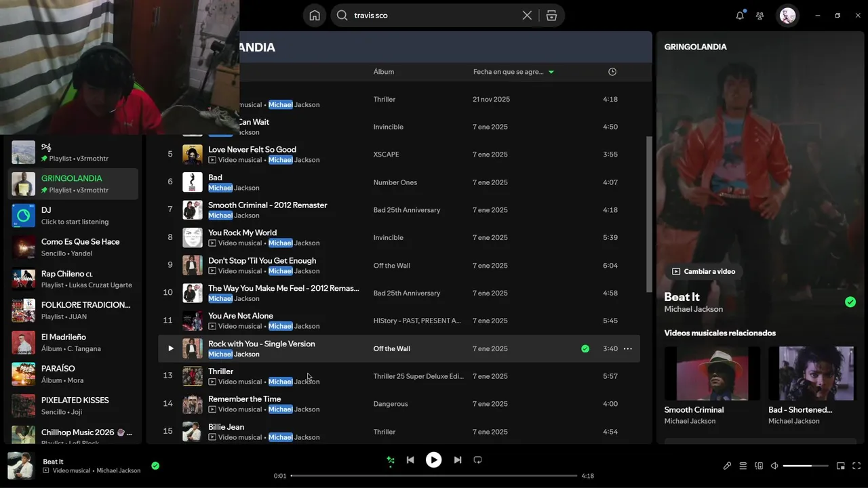The image size is (868, 488).
Task: Enter full screen mode
Action: point(856,466)
